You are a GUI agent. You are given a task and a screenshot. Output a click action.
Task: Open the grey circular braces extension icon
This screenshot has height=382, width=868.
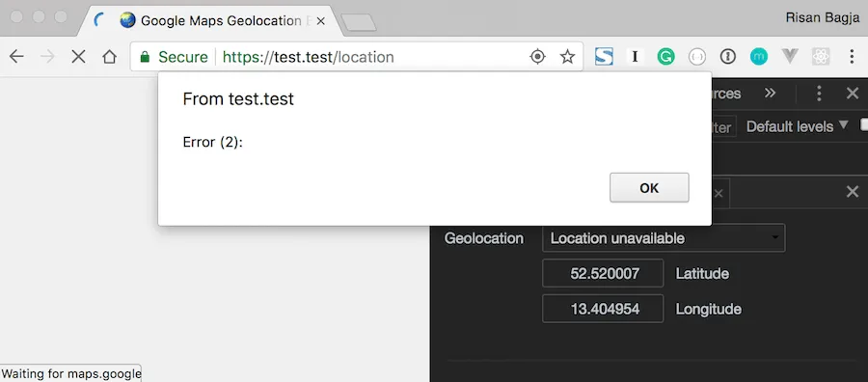click(697, 57)
